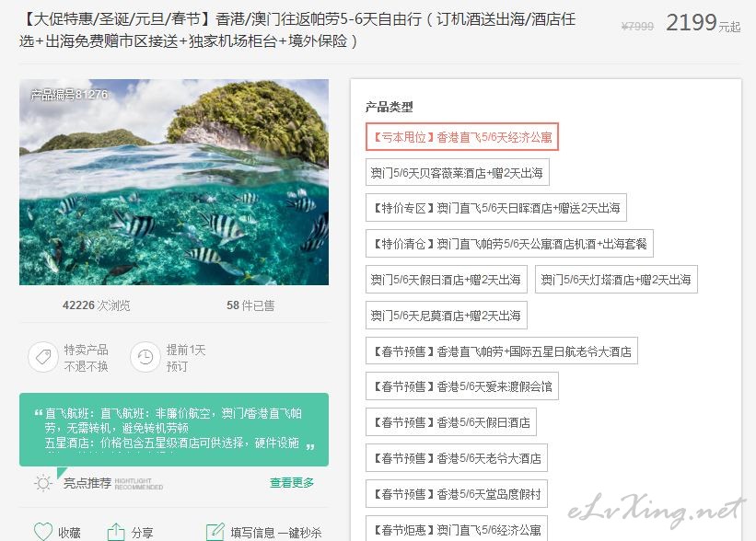The width and height of the screenshot is (756, 541).
Task: Click 填写信息 一键秒杀 link
Action: (275, 533)
